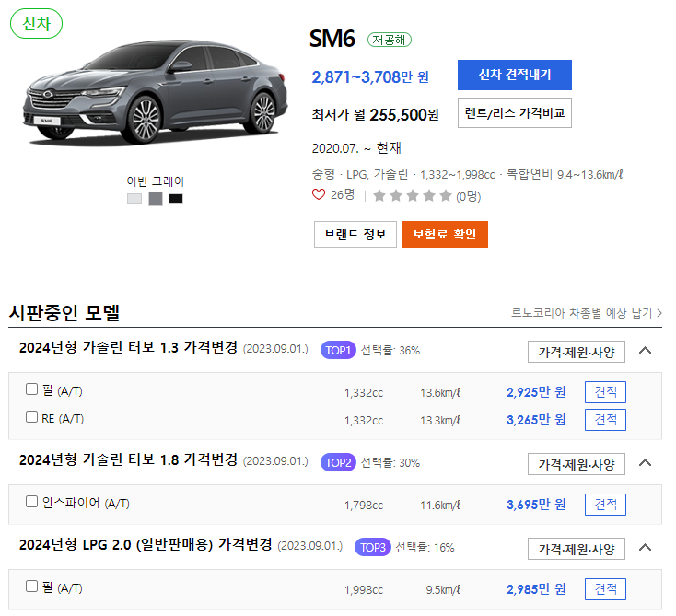Click the SM6 car image
This screenshot has height=616, width=676.
point(156,93)
